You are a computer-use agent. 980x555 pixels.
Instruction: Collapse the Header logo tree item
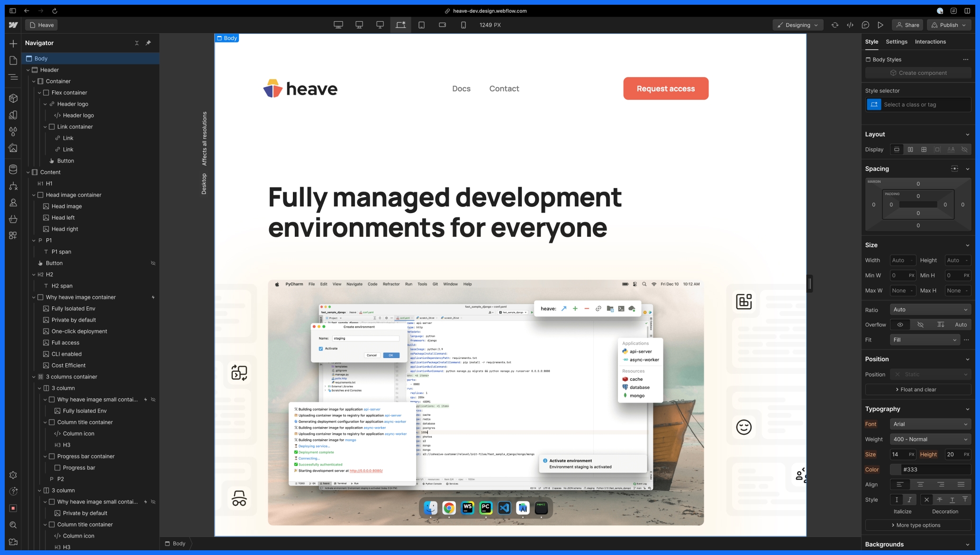45,104
